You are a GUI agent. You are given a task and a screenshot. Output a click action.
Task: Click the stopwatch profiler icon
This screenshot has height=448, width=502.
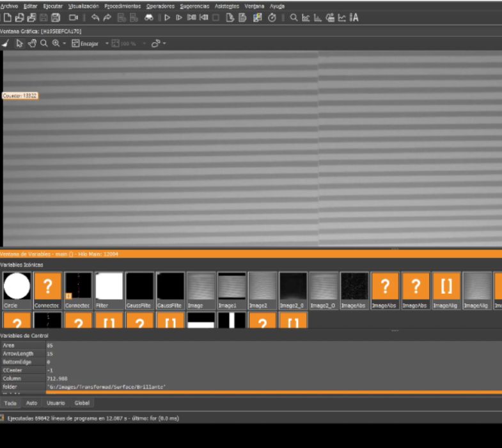tap(272, 17)
